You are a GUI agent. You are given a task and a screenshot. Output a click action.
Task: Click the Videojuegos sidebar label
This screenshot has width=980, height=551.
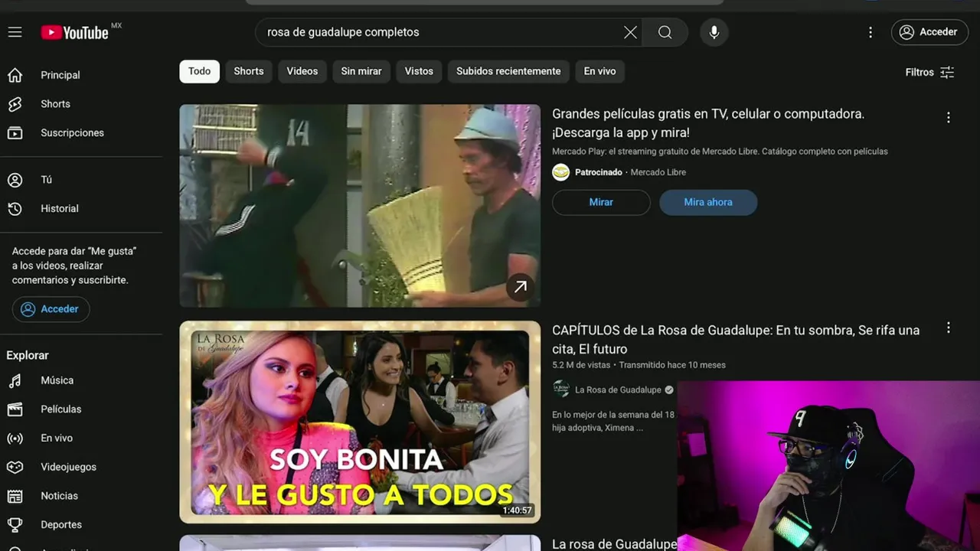tap(68, 467)
